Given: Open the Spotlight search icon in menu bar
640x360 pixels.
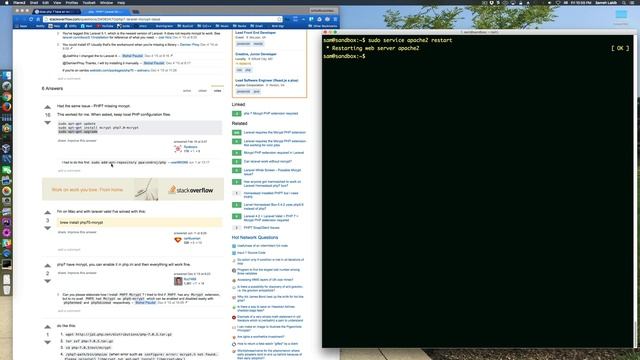Looking at the screenshot, I should (624, 2).
